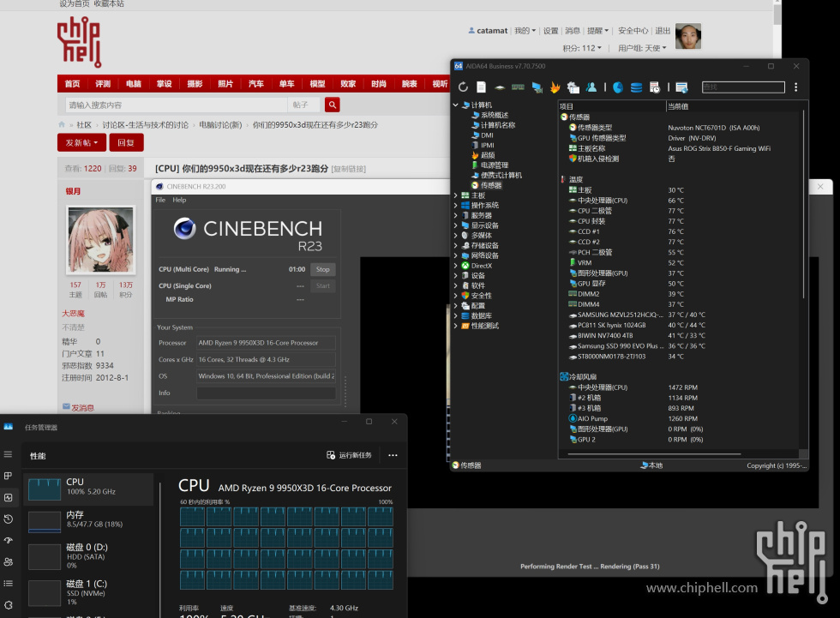Click the AIDA64 user/contact icon
Viewport: 840px width, 618px height.
[x=591, y=87]
